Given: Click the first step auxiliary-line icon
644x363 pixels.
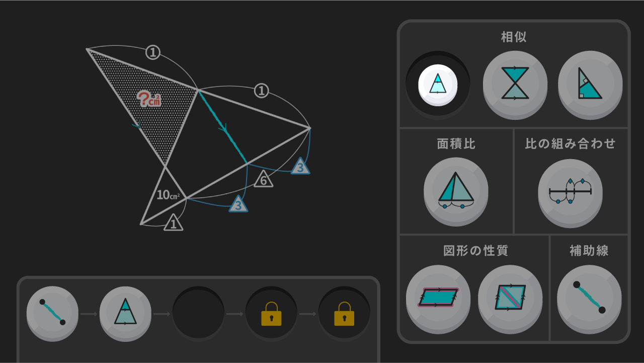Looking at the screenshot, I should click(52, 313).
